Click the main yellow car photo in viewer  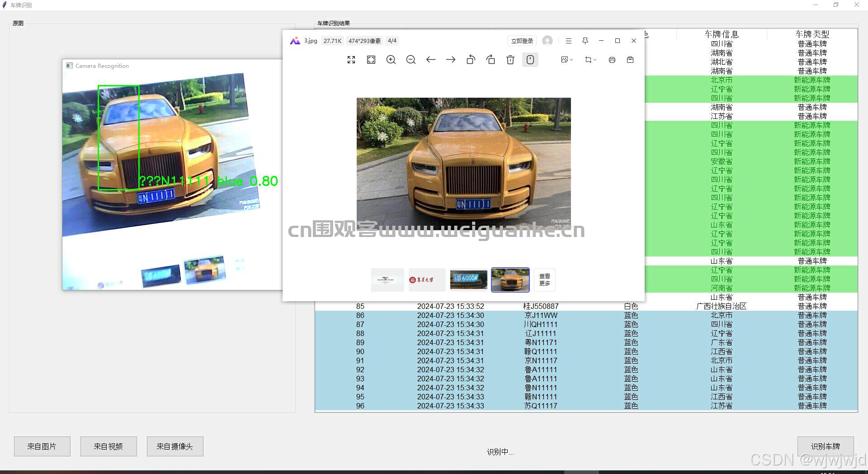pyautogui.click(x=463, y=163)
